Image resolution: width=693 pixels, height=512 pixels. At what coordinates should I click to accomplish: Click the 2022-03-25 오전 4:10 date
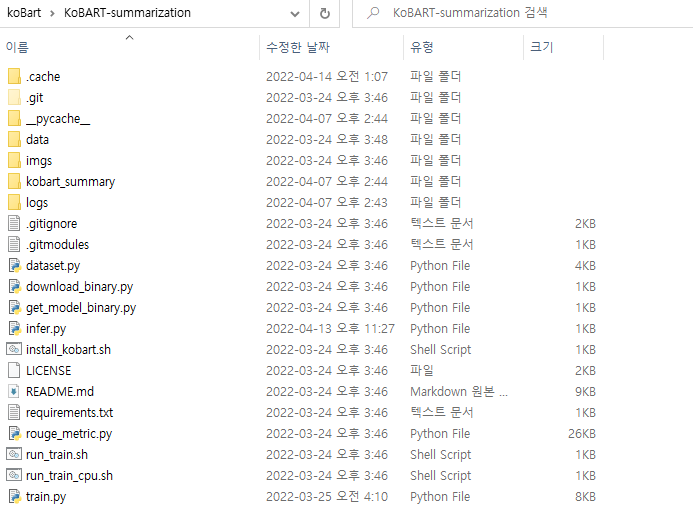point(327,497)
